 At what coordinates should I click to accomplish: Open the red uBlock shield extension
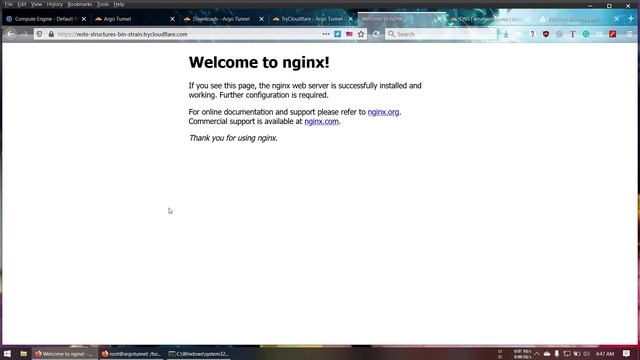546,34
